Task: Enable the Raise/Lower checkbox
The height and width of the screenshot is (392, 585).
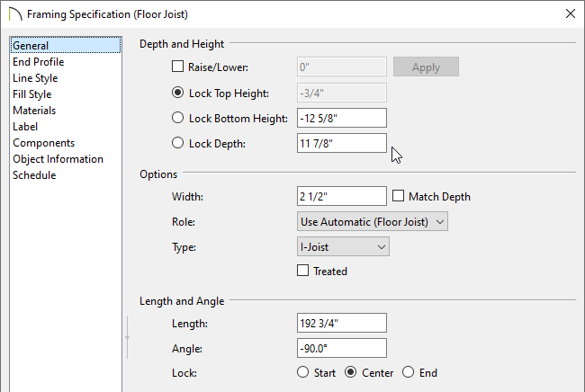Action: [177, 67]
